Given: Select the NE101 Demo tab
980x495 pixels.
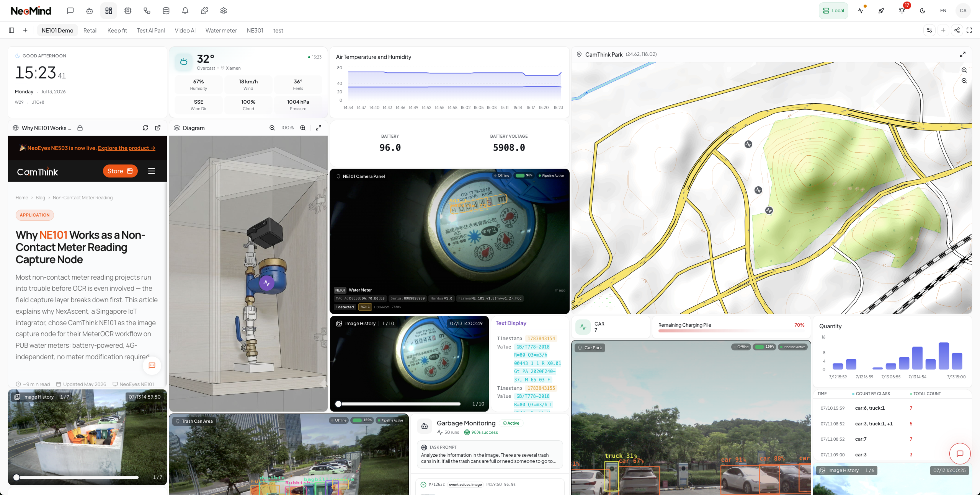Looking at the screenshot, I should pyautogui.click(x=57, y=30).
